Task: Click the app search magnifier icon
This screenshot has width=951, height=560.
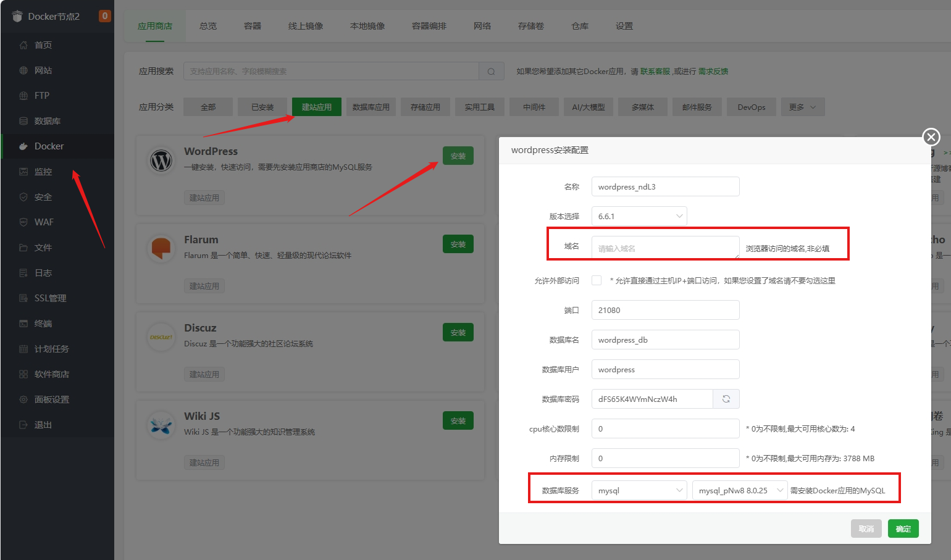Action: (492, 71)
